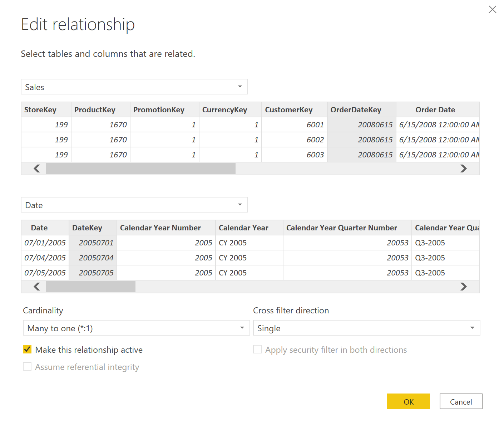Confirm relationship with OK button
504x430 pixels.
pyautogui.click(x=408, y=401)
